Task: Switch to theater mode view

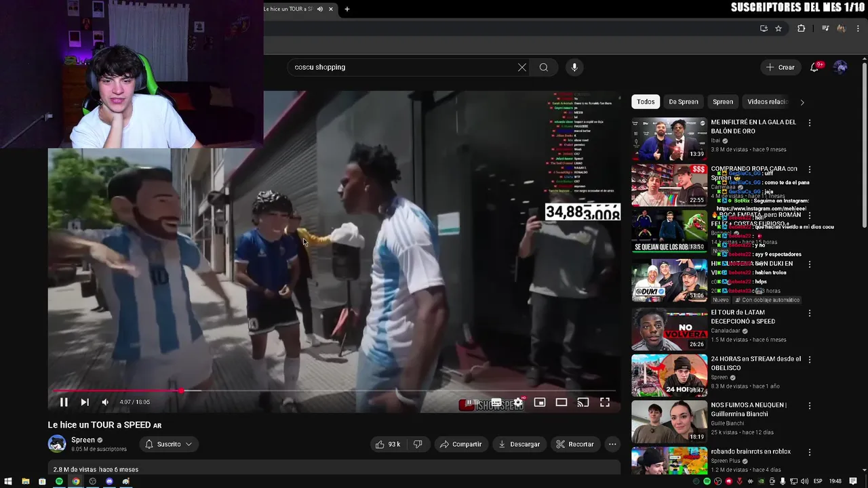Action: click(561, 403)
